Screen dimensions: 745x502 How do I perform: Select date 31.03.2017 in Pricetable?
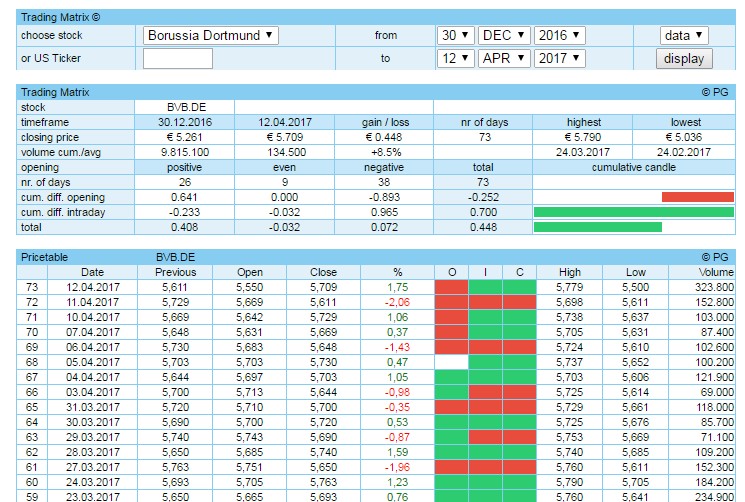point(93,407)
